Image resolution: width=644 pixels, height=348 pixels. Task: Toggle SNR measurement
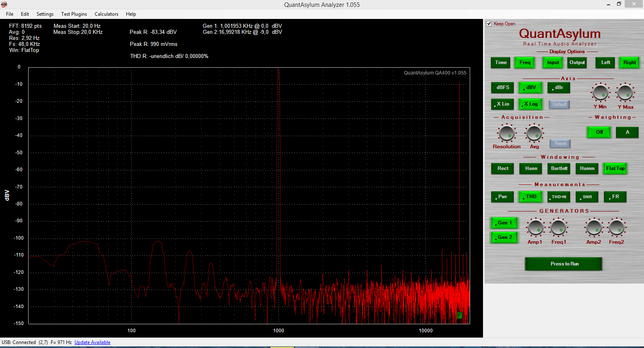(x=587, y=197)
